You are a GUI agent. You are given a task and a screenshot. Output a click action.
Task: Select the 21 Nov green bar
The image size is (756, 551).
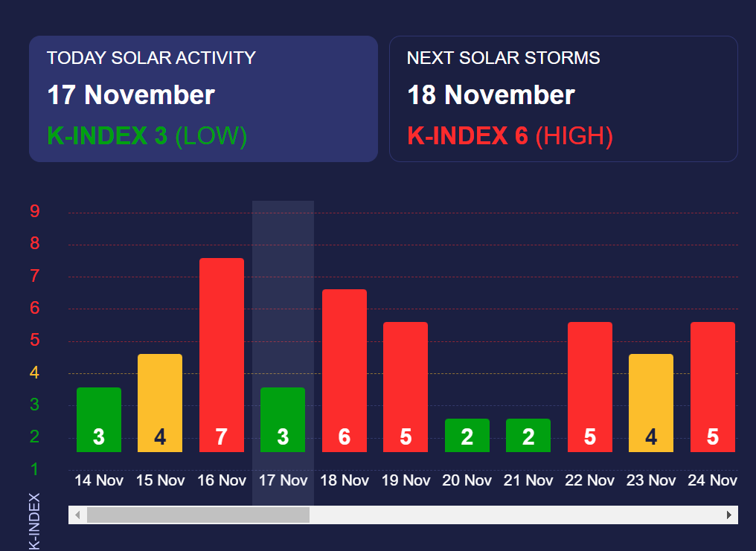pyautogui.click(x=528, y=435)
